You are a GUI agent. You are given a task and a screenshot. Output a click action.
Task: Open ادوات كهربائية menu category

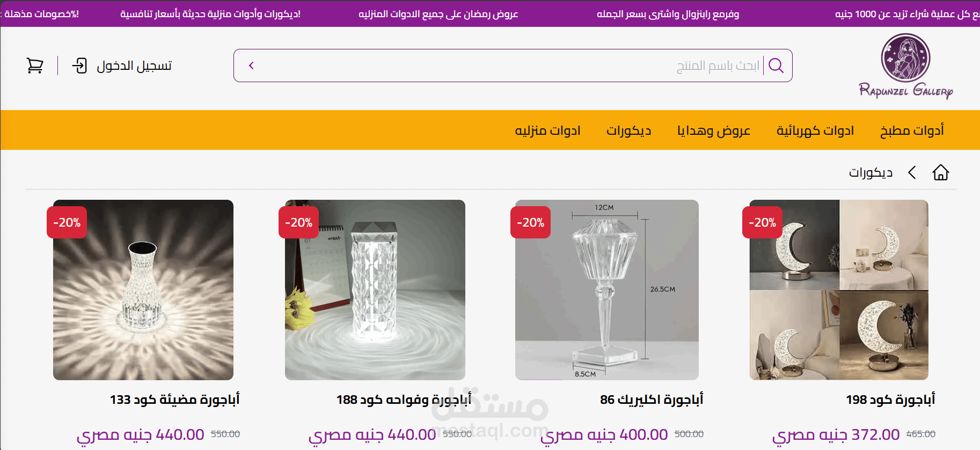[815, 130]
